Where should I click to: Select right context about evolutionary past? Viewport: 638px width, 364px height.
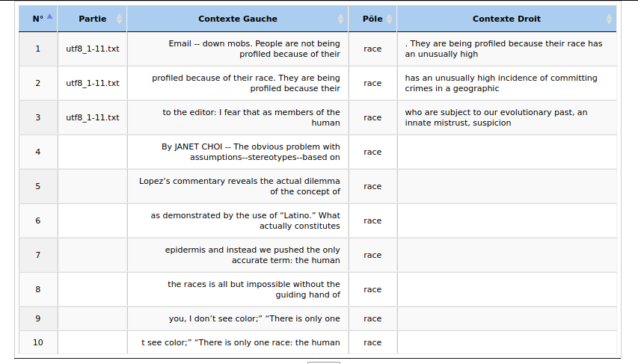pyautogui.click(x=496, y=117)
